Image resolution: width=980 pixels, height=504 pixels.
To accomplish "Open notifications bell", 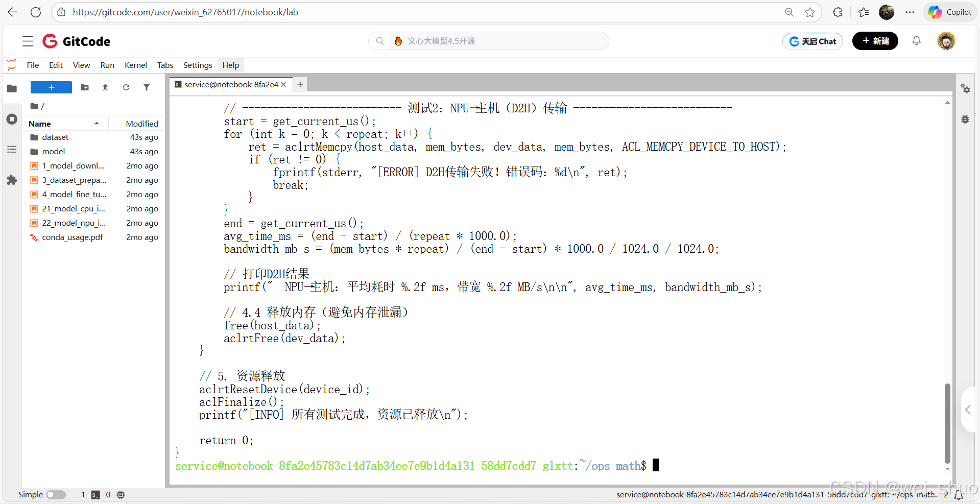I will (917, 41).
